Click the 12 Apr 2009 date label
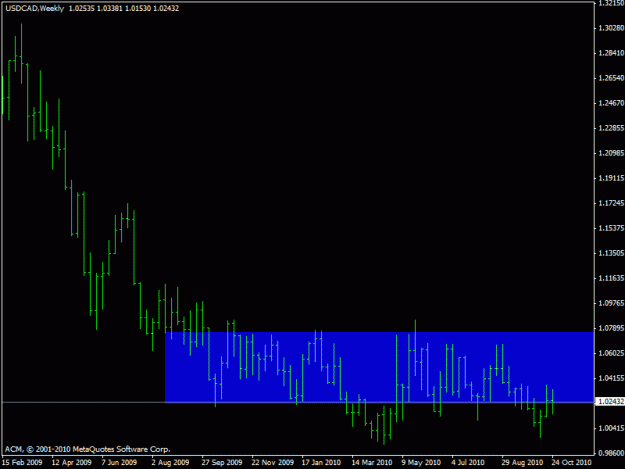 coord(71,463)
